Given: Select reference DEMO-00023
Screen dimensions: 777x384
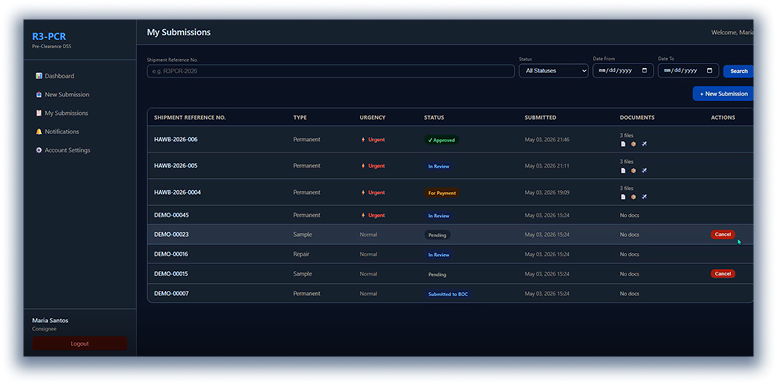Looking at the screenshot, I should click(171, 234).
